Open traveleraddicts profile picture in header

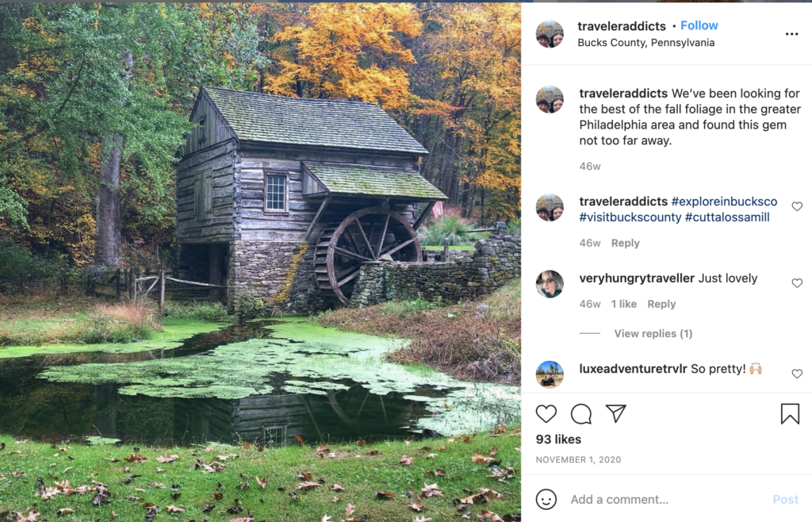[x=550, y=34]
